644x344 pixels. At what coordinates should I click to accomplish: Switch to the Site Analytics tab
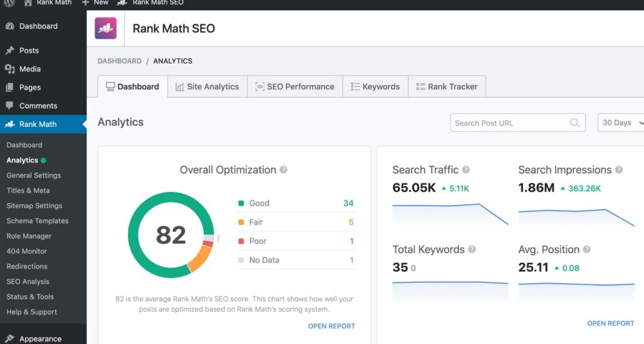click(x=208, y=87)
